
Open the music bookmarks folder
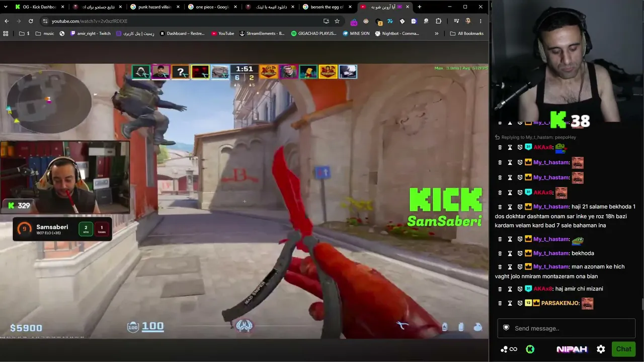45,34
